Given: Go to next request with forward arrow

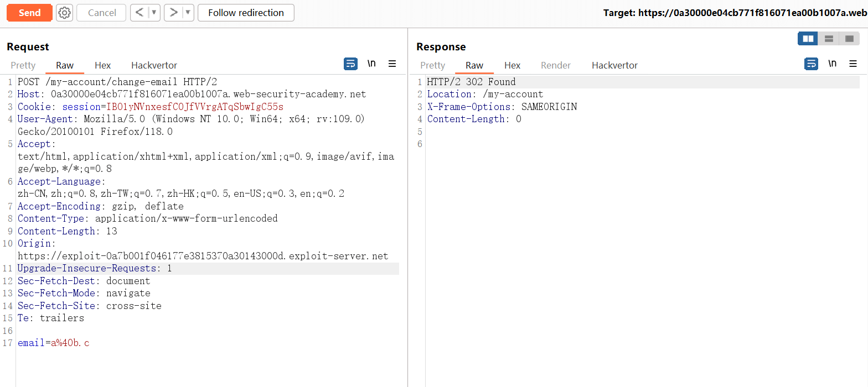Looking at the screenshot, I should 173,13.
